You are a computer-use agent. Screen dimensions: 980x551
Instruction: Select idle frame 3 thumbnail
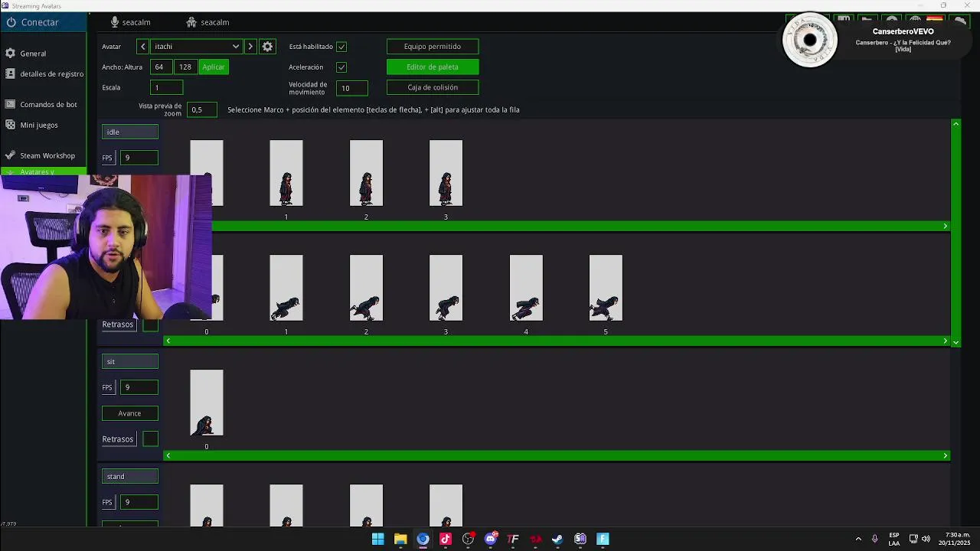pyautogui.click(x=446, y=173)
